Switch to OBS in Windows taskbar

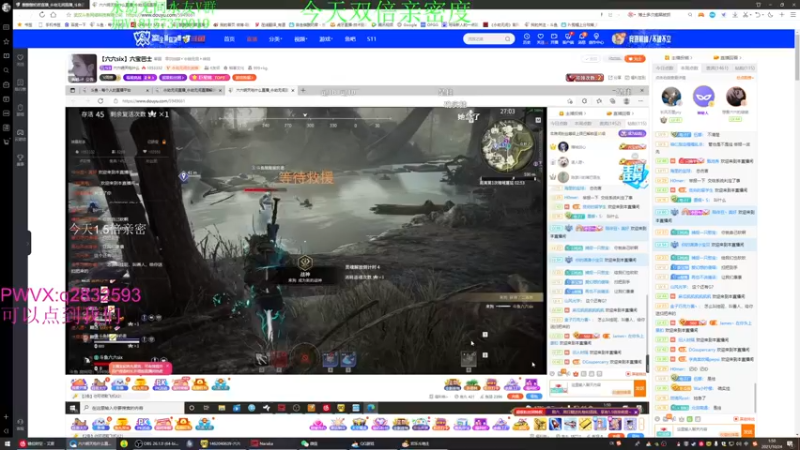tap(157, 444)
